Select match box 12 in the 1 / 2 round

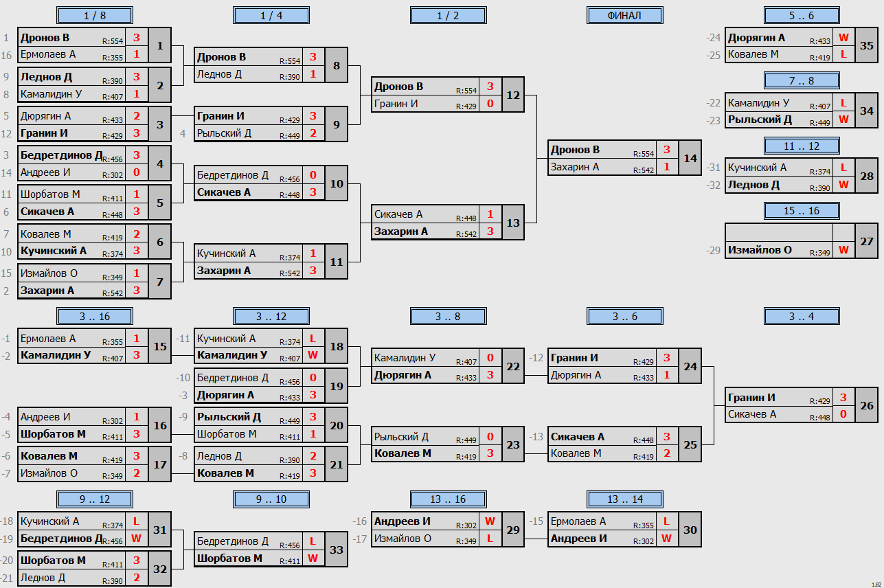click(x=513, y=95)
